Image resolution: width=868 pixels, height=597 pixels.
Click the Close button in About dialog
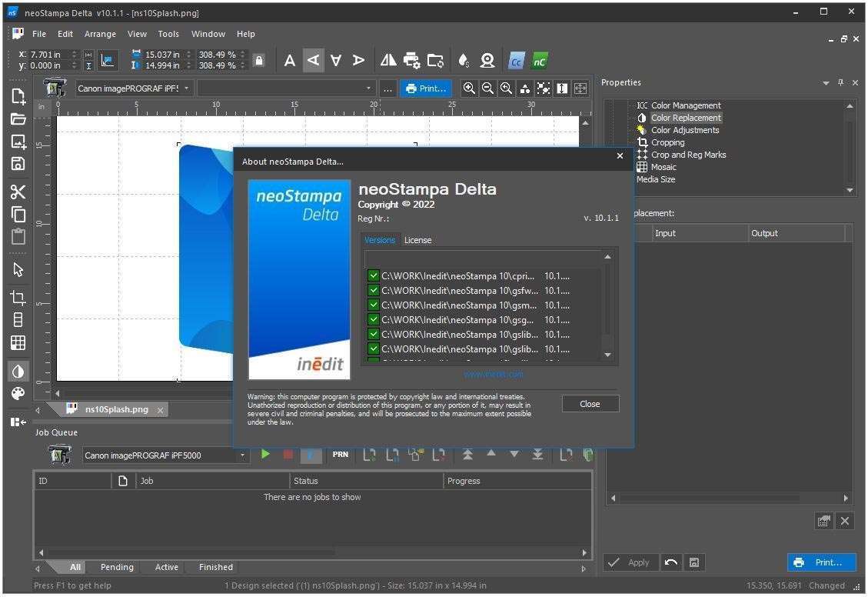pos(590,404)
